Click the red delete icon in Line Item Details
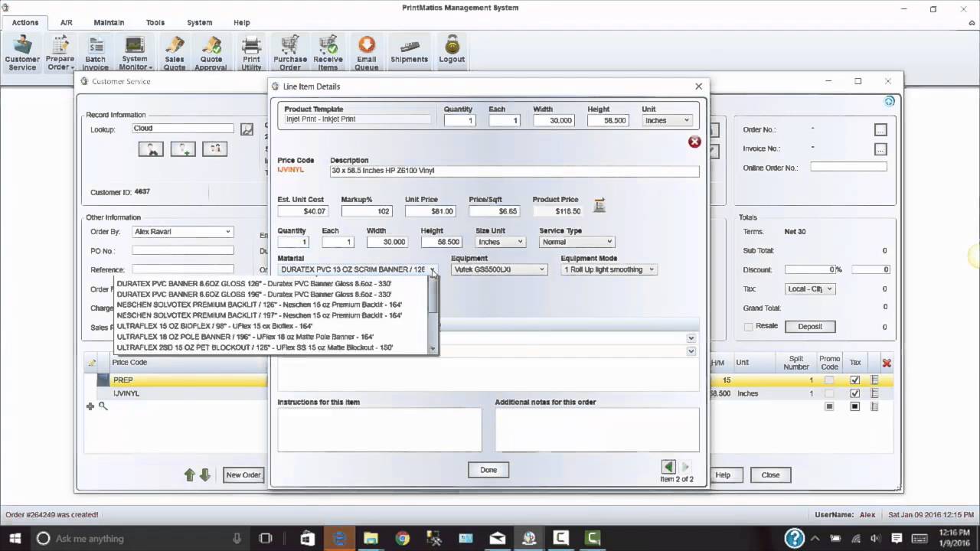The image size is (980, 551). [694, 142]
